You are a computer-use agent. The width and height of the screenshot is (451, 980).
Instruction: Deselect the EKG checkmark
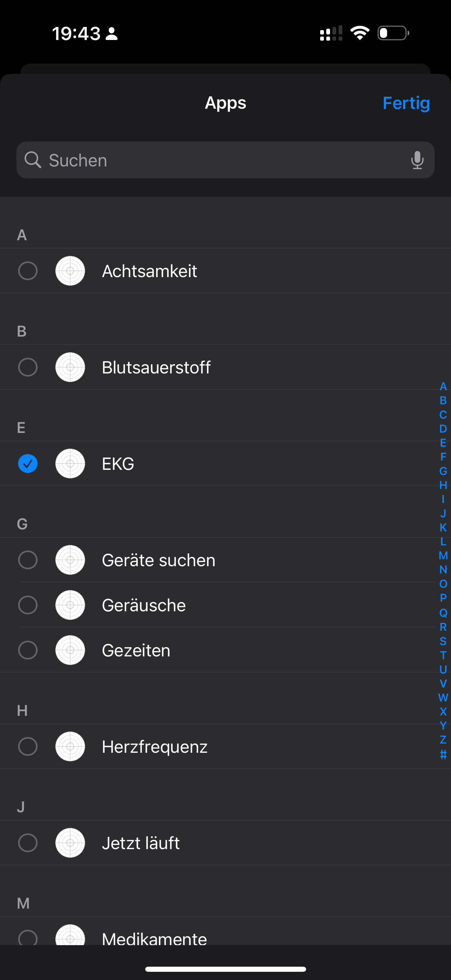[x=28, y=463]
